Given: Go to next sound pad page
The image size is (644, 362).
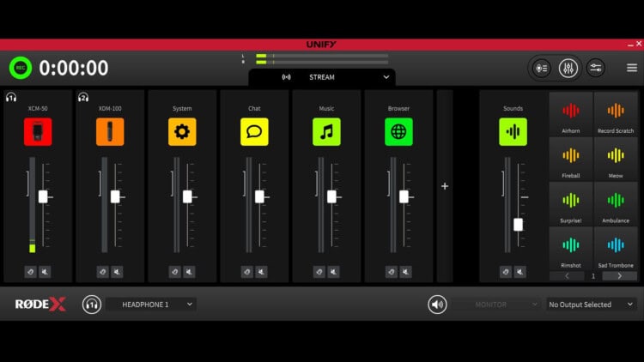Looking at the screenshot, I should pyautogui.click(x=619, y=276).
